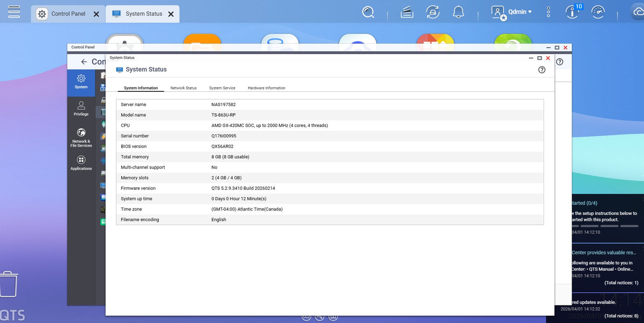Close the Control Panel taskbar tab
This screenshot has height=323, width=644.
(x=96, y=14)
